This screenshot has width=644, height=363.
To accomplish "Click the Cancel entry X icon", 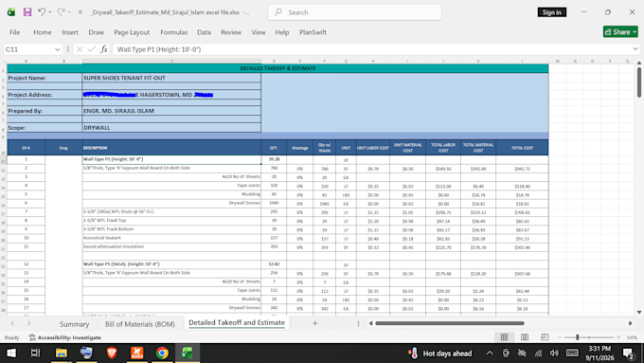I will (x=80, y=49).
